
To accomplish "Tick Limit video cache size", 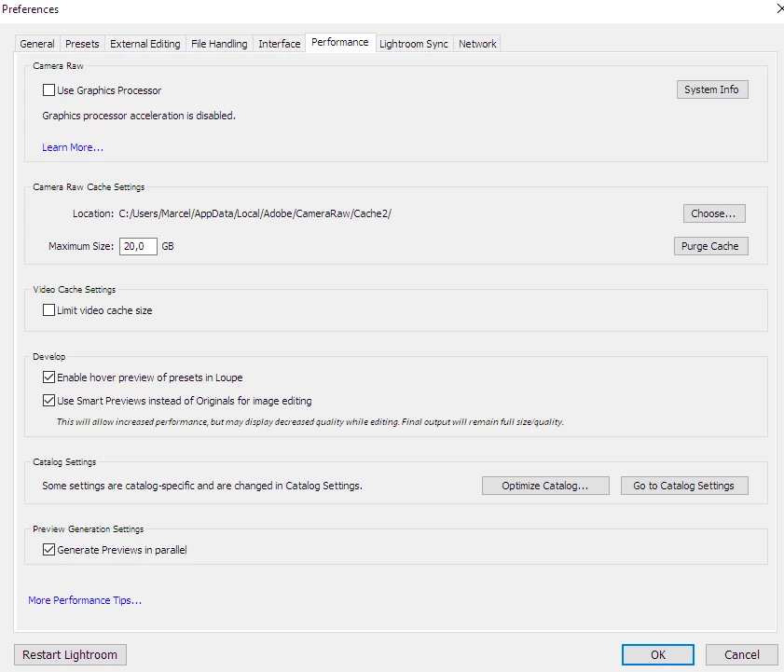I will coord(48,310).
